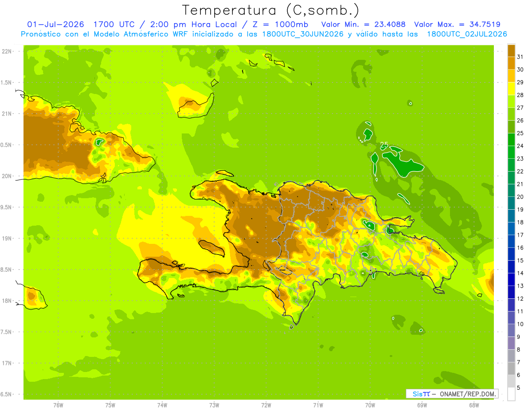Viewport: 532px width, 411px height.
Task: Click the "1800UTC_02JUL2026" valid-until time
Action: pos(467,34)
